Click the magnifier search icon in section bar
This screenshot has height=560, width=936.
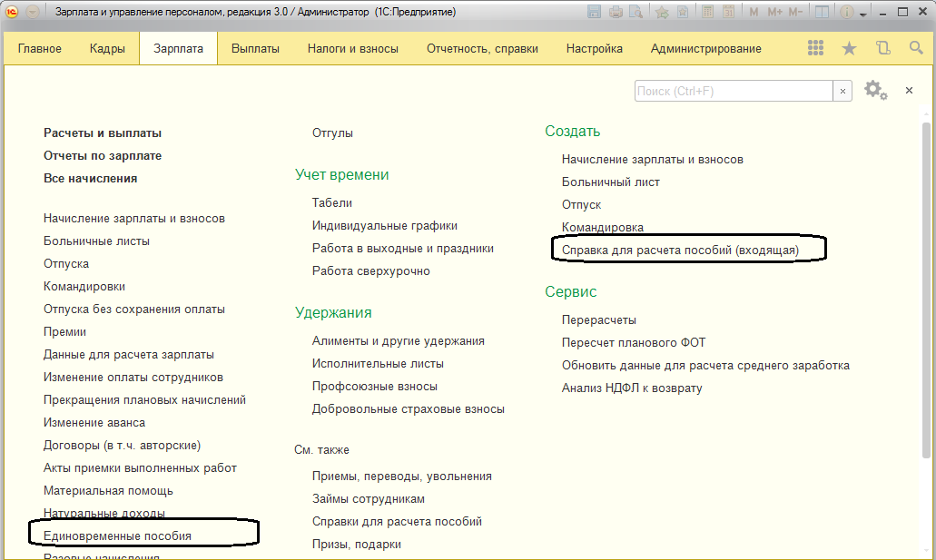(916, 48)
